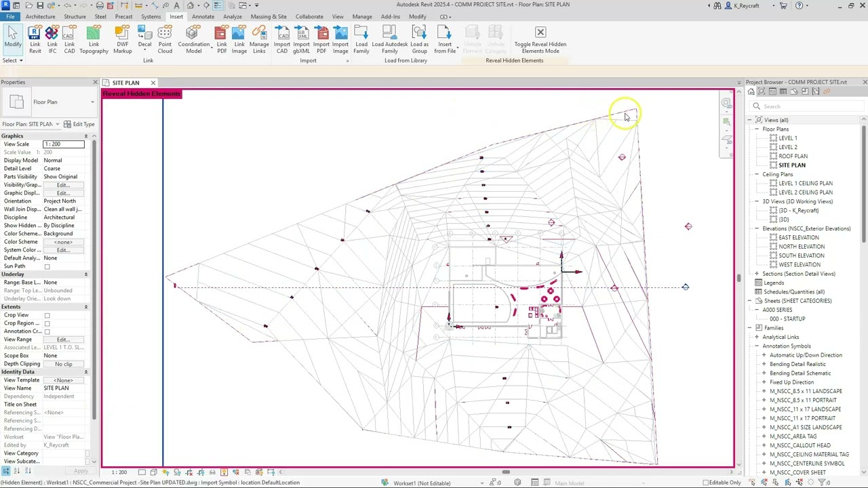Screen dimensions: 868x488
Task: Select Insert from File tool
Action: tap(445, 39)
